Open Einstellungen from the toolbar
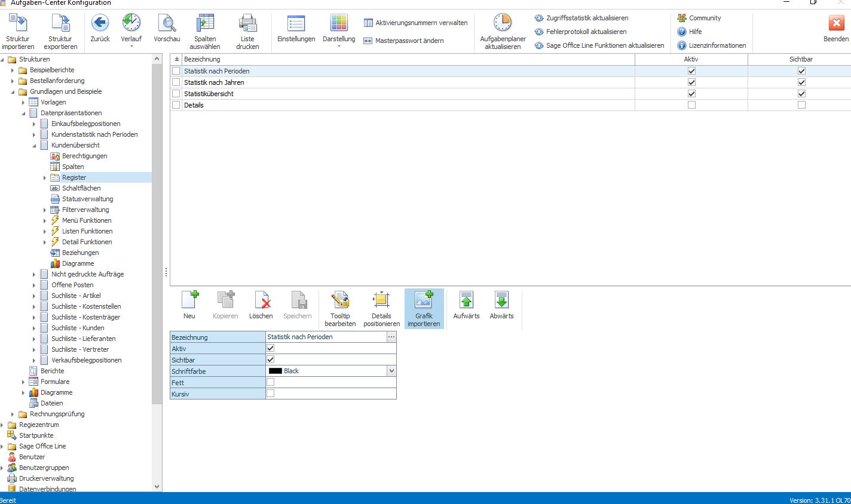 pos(296,23)
